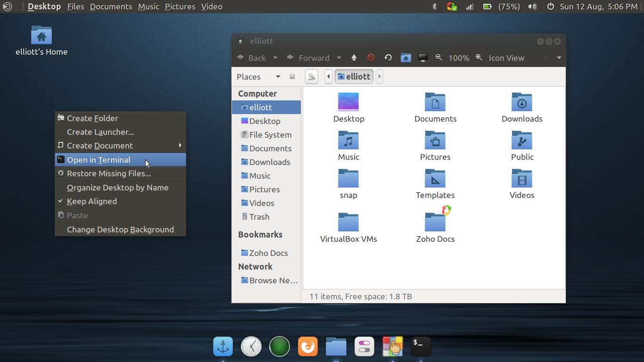This screenshot has width=644, height=362.
Task: Open the clock app in dock
Action: click(x=251, y=347)
